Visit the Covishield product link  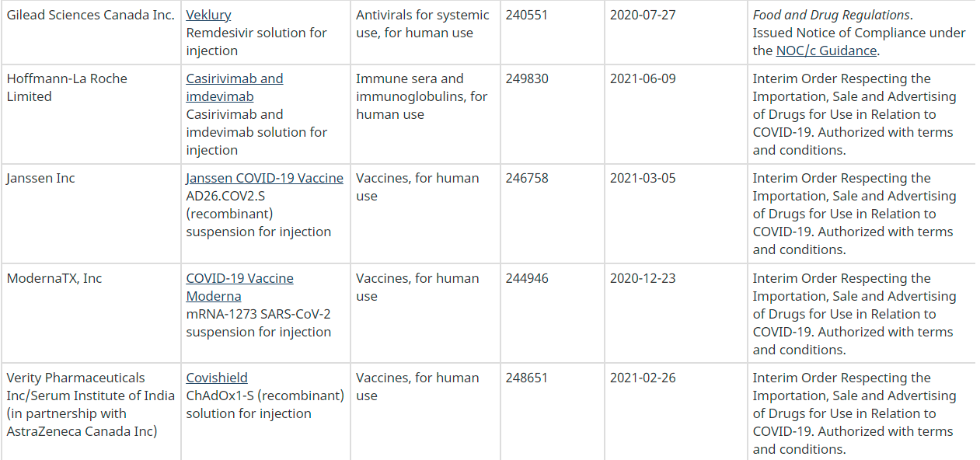point(217,378)
